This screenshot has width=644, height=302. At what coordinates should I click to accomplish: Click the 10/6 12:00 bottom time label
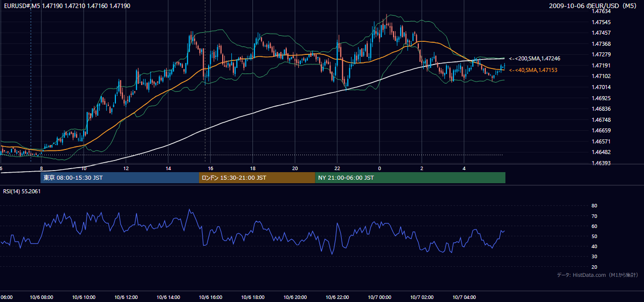click(126, 297)
